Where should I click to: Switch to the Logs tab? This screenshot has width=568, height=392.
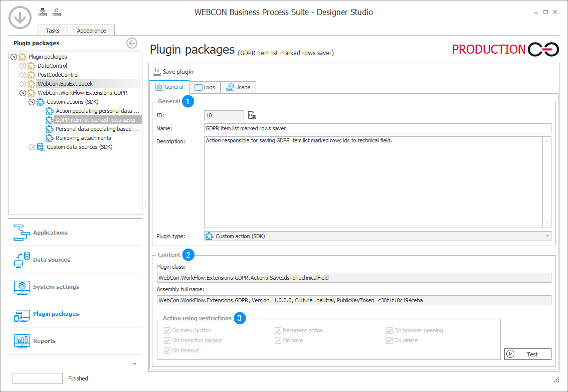click(205, 87)
